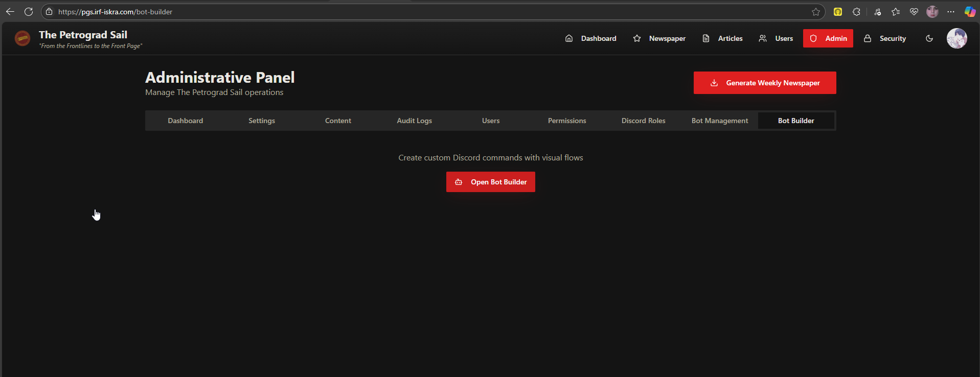
Task: Switch to the Settings tab
Action: (262, 121)
